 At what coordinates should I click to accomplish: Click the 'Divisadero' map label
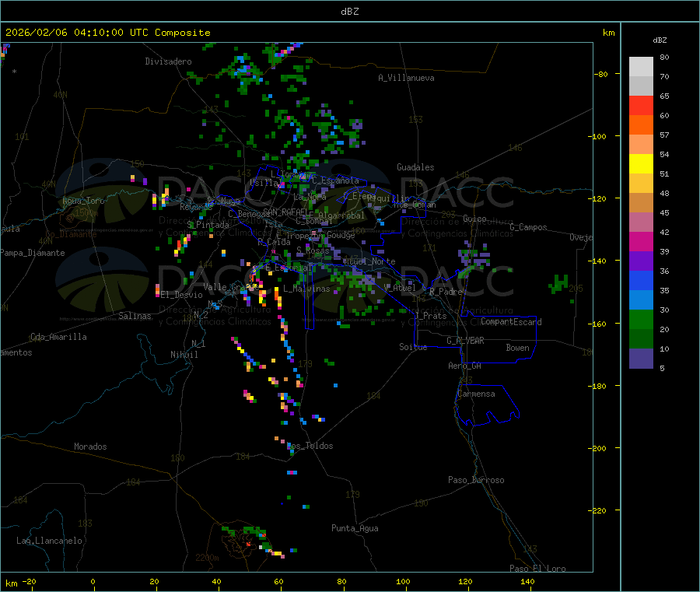[168, 61]
